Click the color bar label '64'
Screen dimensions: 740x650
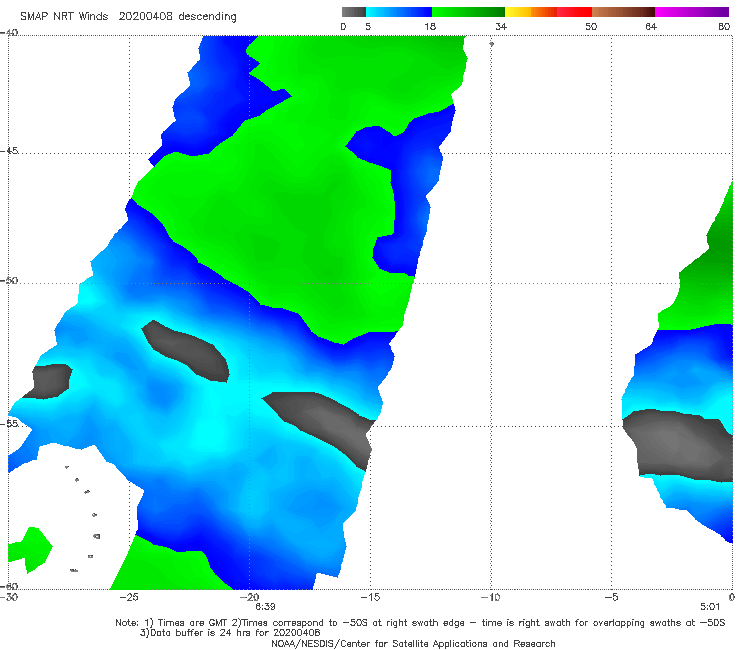click(x=651, y=26)
